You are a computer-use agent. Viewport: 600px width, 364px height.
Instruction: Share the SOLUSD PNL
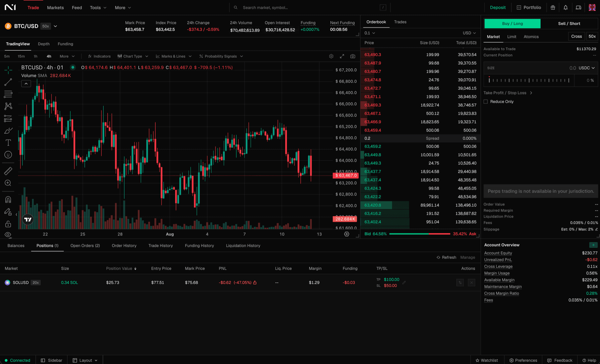(x=255, y=283)
